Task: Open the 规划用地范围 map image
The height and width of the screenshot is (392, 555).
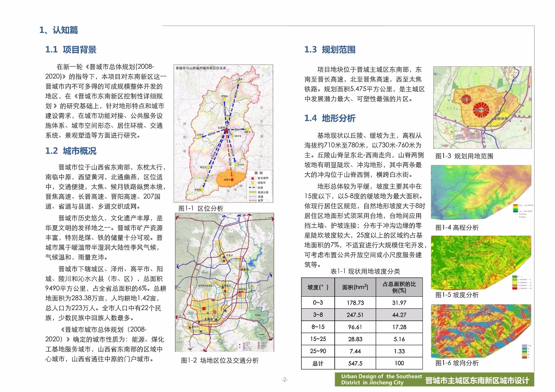Action: click(482, 107)
